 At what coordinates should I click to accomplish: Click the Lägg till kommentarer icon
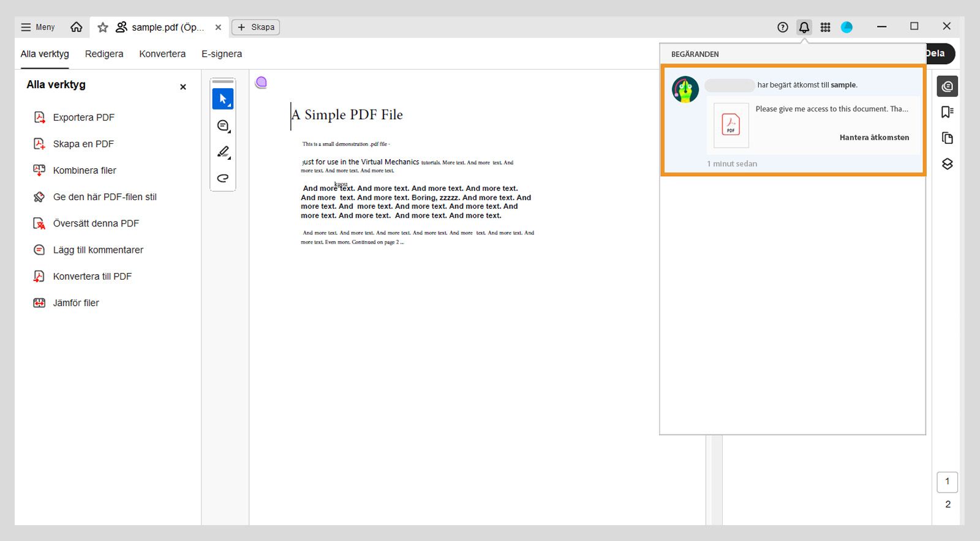click(x=39, y=250)
